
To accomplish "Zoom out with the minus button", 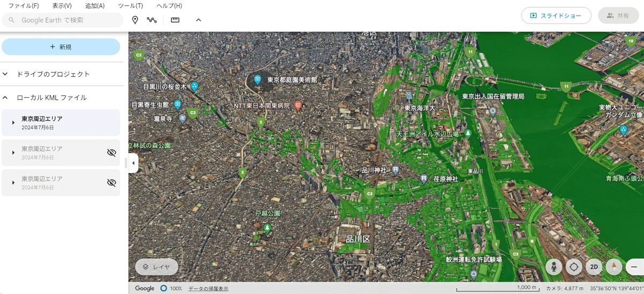I will [634, 267].
